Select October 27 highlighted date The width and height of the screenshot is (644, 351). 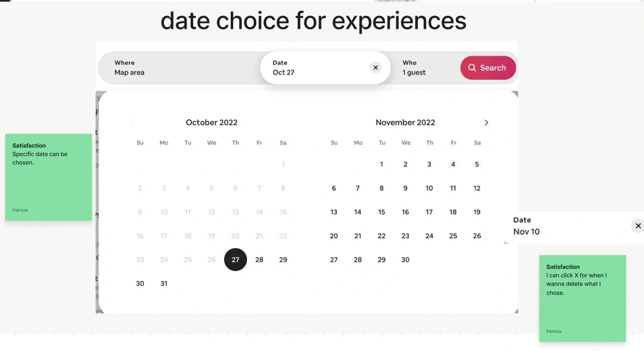[235, 260]
